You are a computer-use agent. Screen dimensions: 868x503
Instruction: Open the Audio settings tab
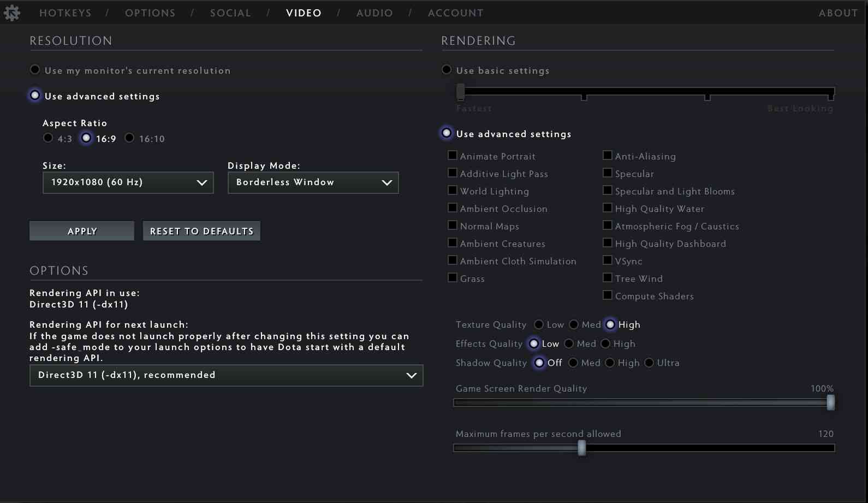click(374, 13)
